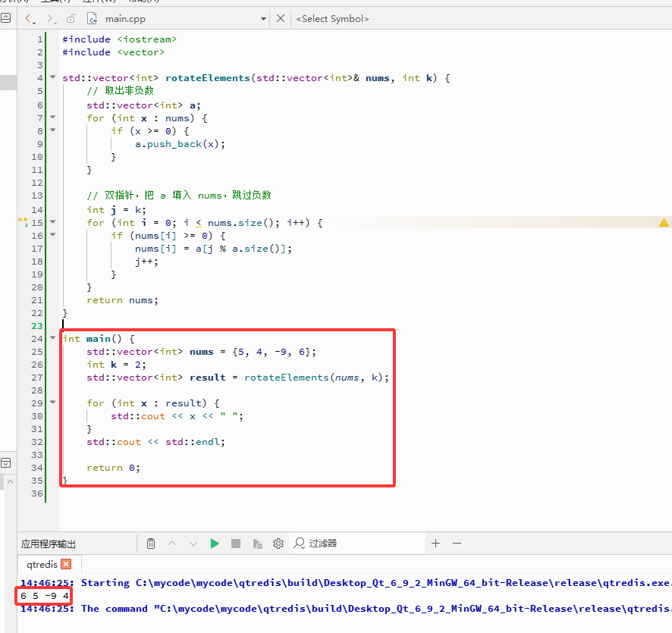The height and width of the screenshot is (633, 672).
Task: Click the left sidebar toggle icon near line 34
Action: point(5,463)
